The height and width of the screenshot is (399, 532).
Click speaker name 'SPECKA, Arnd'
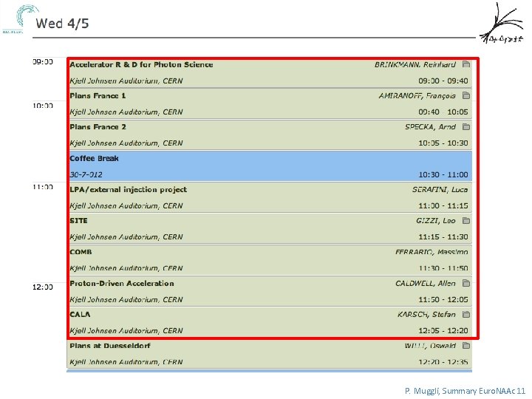click(x=430, y=127)
